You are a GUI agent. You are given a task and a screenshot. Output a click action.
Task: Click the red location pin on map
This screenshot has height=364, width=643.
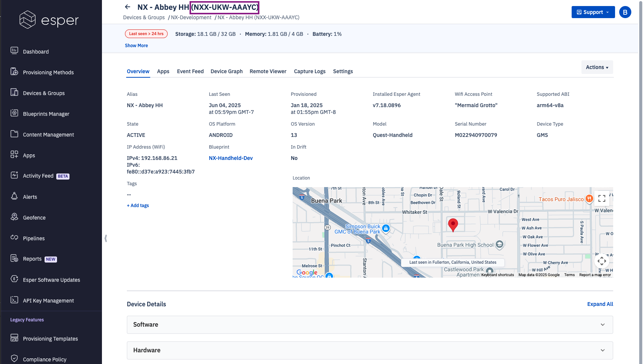coord(453,224)
